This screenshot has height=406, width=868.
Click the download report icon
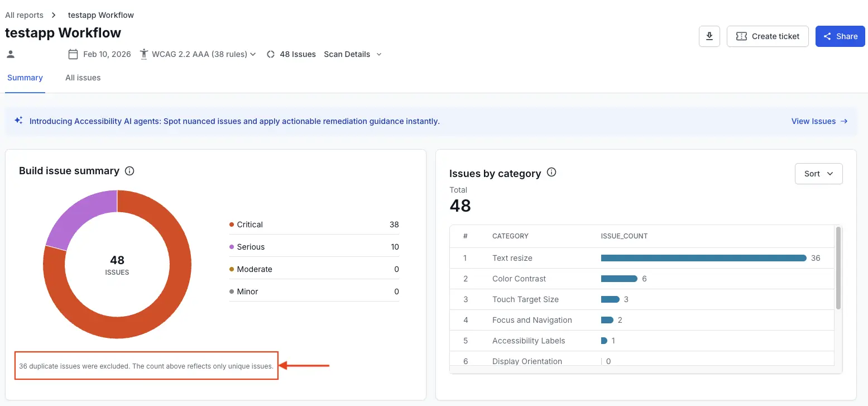click(x=709, y=36)
